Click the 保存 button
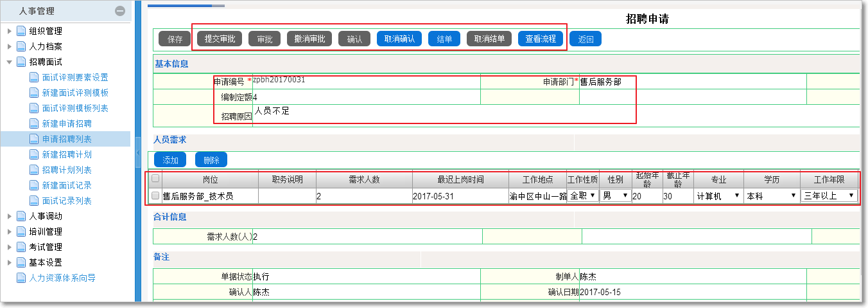Screen dimensions: 868x308 175,39
